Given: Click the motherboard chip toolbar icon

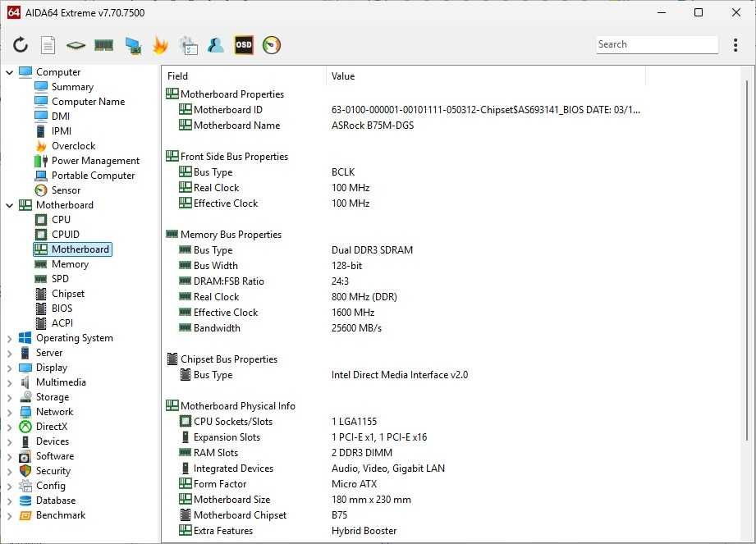Looking at the screenshot, I should [x=76, y=45].
